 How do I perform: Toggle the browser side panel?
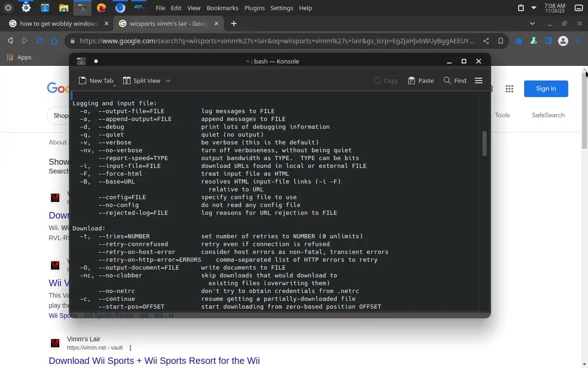pyautogui.click(x=548, y=41)
